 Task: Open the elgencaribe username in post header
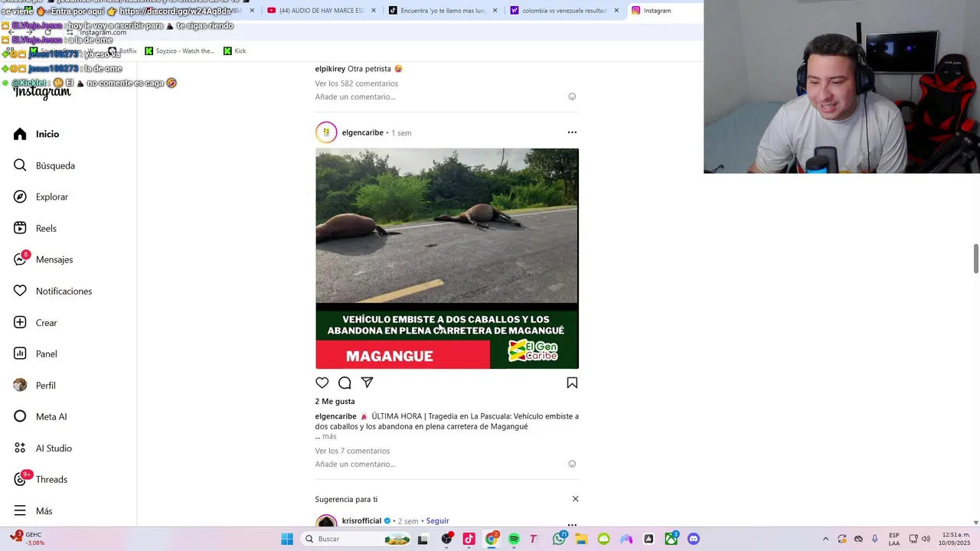[363, 132]
